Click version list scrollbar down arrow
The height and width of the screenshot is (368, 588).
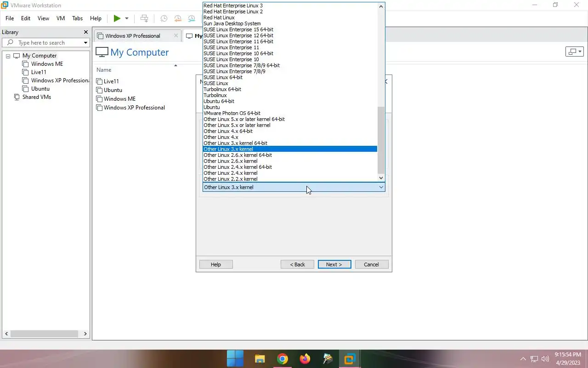[381, 178]
